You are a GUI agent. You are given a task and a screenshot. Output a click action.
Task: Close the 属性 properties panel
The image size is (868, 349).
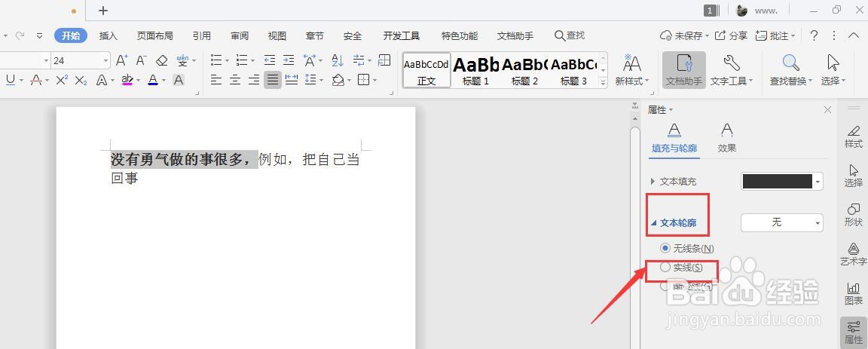click(x=827, y=110)
